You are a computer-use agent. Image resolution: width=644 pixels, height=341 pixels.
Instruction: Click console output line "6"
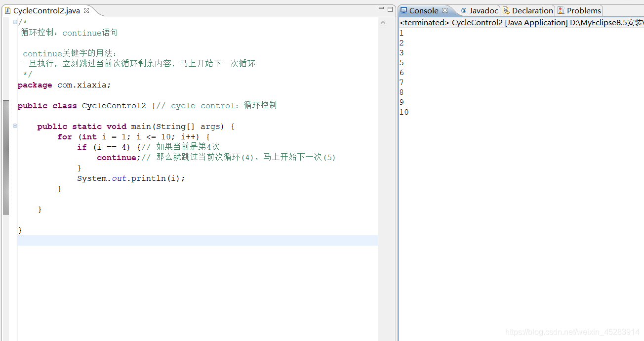tap(402, 73)
